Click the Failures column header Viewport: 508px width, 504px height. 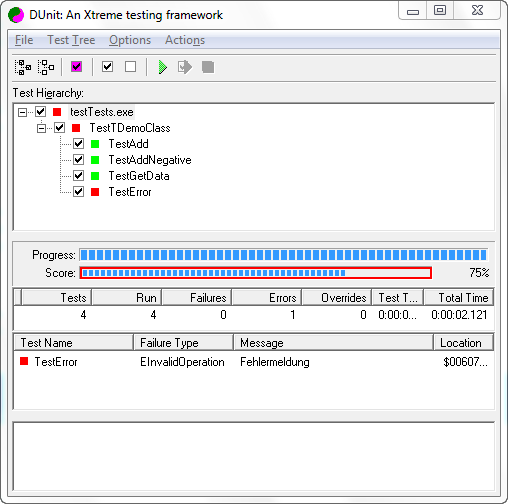[x=197, y=297]
